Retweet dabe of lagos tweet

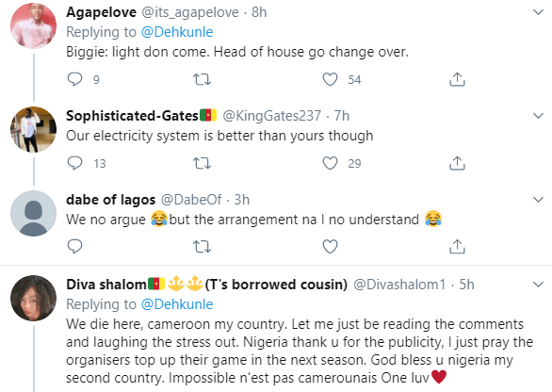point(203,247)
